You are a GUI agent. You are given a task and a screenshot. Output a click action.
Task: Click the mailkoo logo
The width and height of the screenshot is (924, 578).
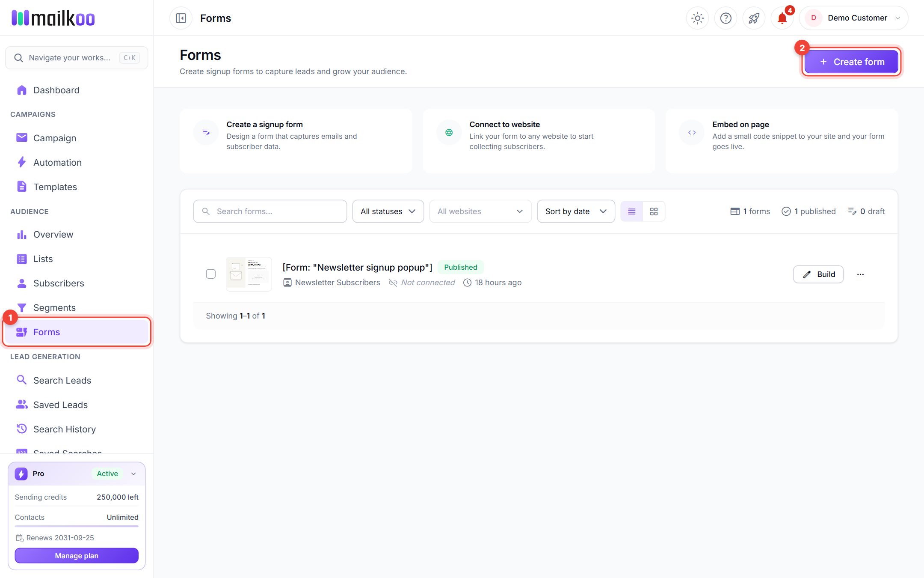point(53,18)
